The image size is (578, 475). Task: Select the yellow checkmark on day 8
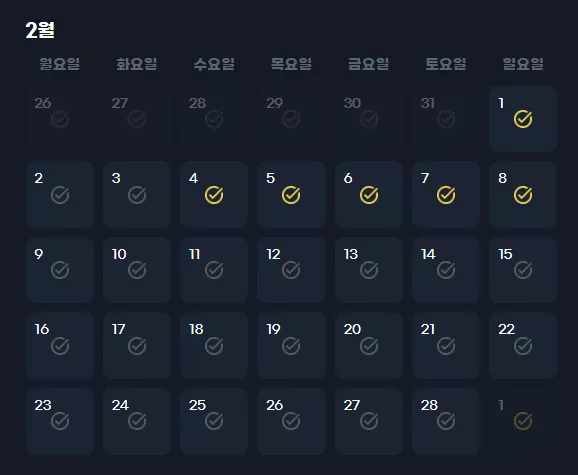coord(523,195)
